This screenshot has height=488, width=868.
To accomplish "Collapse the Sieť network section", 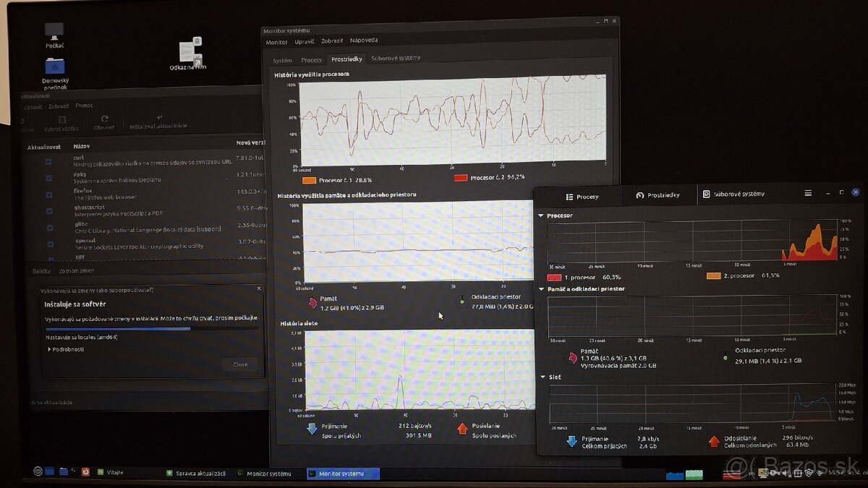I will point(541,377).
